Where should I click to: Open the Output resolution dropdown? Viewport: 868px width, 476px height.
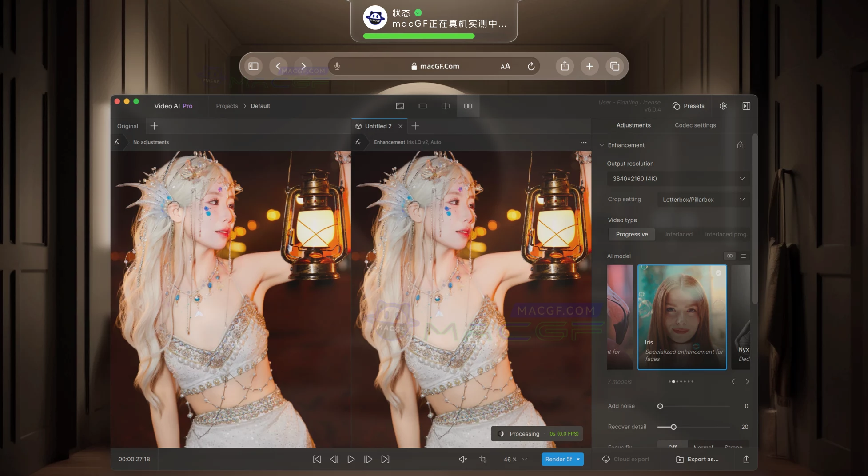[678, 179]
